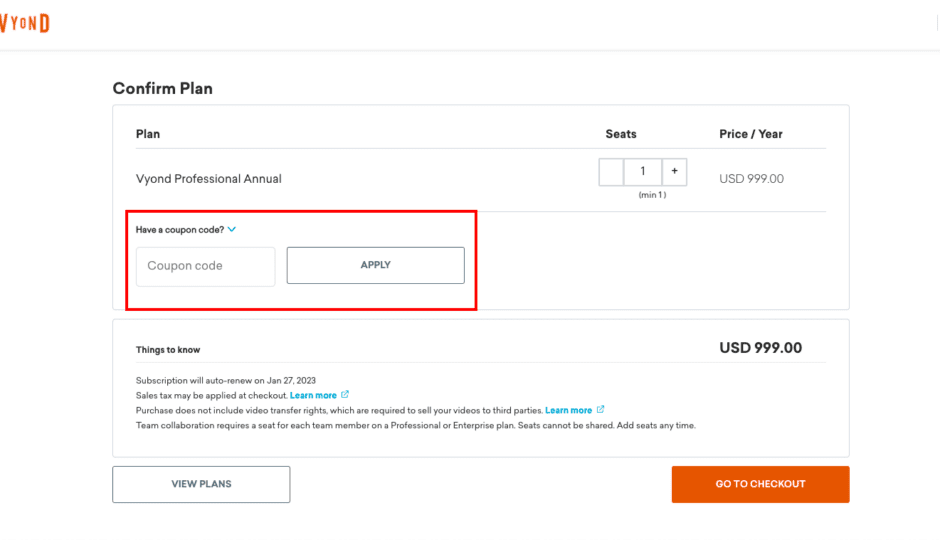Click the Things to know heading
Viewport: 940px width, 540px height.
[168, 350]
